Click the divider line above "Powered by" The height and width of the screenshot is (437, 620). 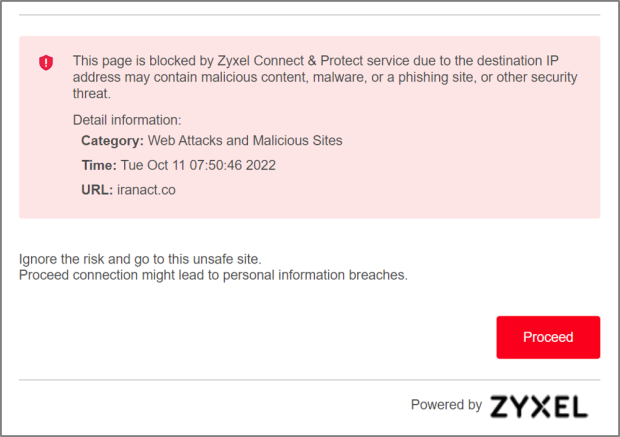pyautogui.click(x=310, y=380)
